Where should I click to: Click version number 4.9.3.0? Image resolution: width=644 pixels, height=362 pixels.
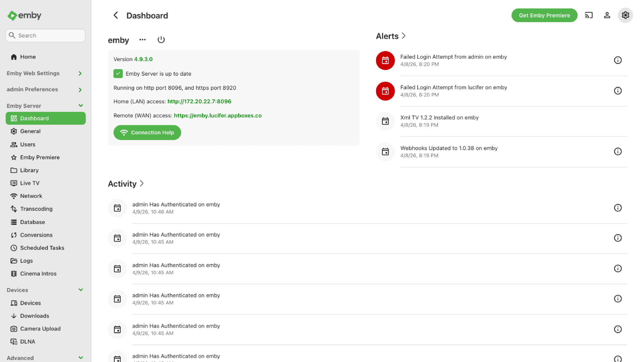[143, 59]
